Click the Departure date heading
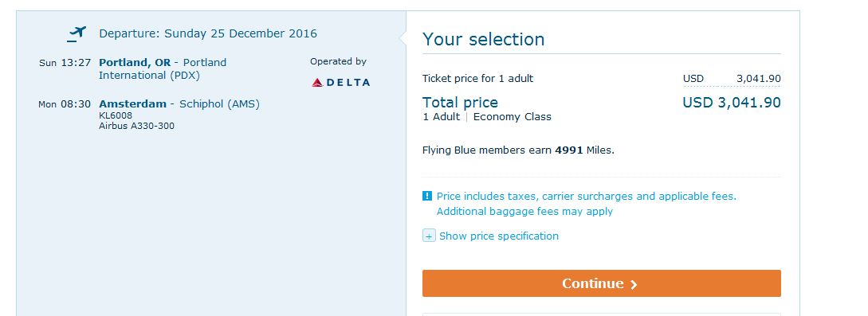The image size is (868, 316). [x=208, y=33]
